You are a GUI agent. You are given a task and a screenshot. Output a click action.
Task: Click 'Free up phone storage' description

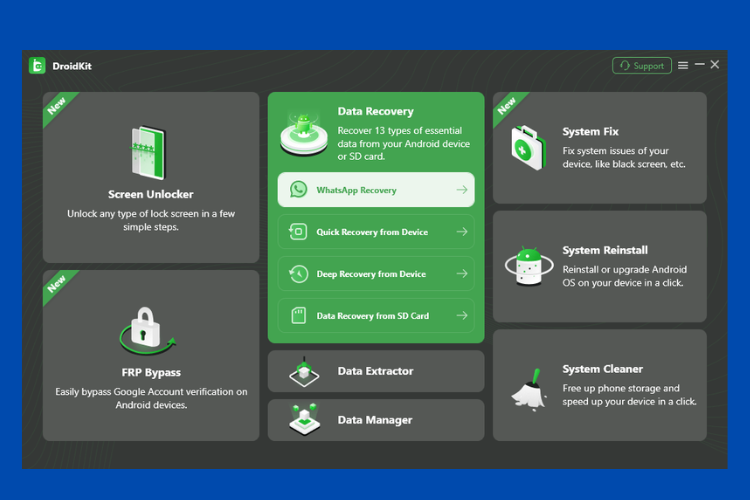click(629, 395)
